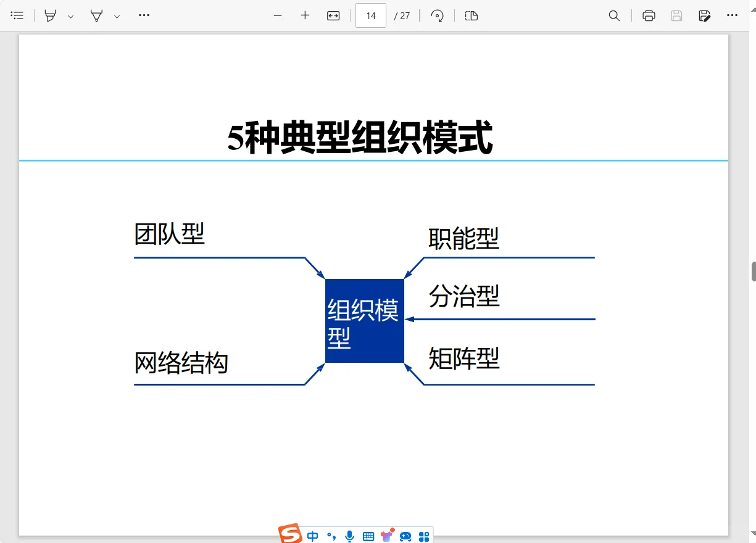Zoom out of the document
The width and height of the screenshot is (756, 543).
click(277, 15)
